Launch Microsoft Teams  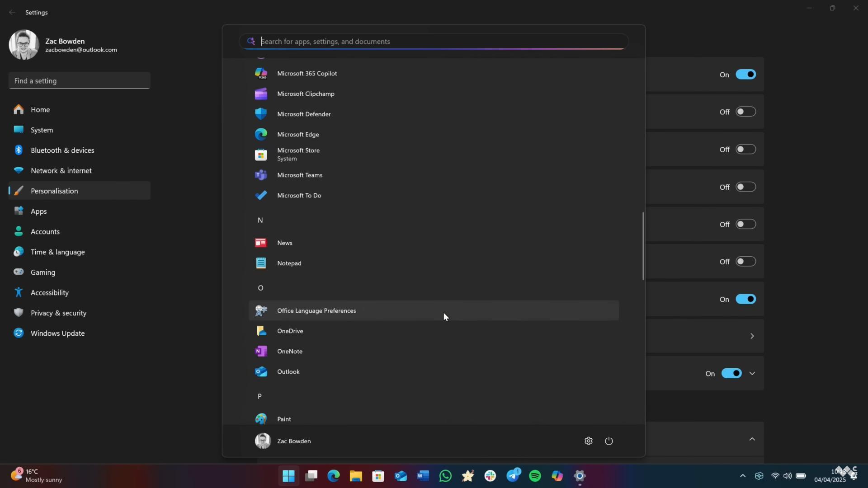click(434, 175)
